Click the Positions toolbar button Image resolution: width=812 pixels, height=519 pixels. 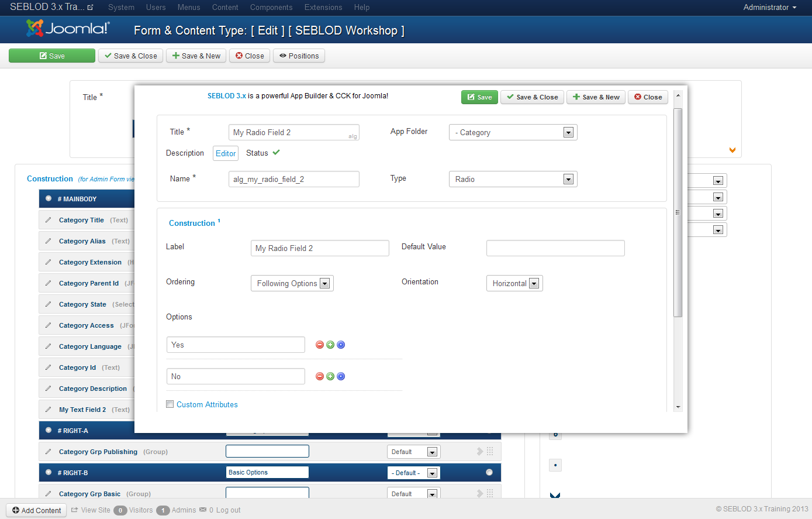(299, 56)
